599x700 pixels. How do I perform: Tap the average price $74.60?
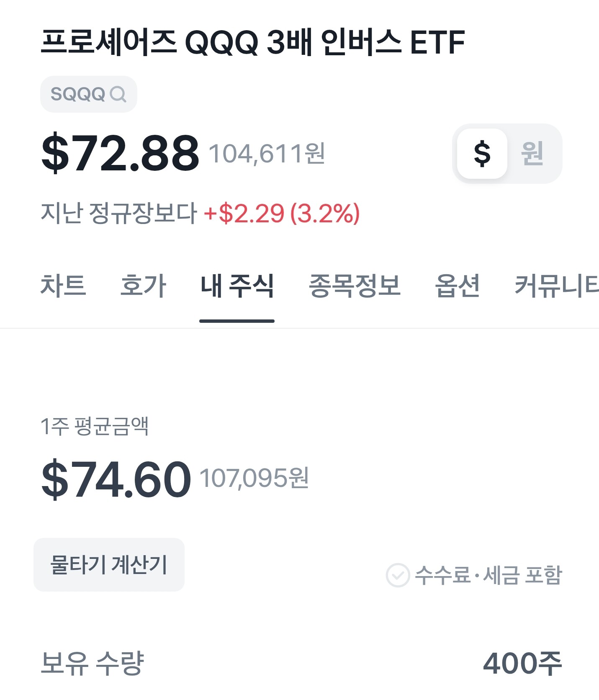pyautogui.click(x=116, y=479)
